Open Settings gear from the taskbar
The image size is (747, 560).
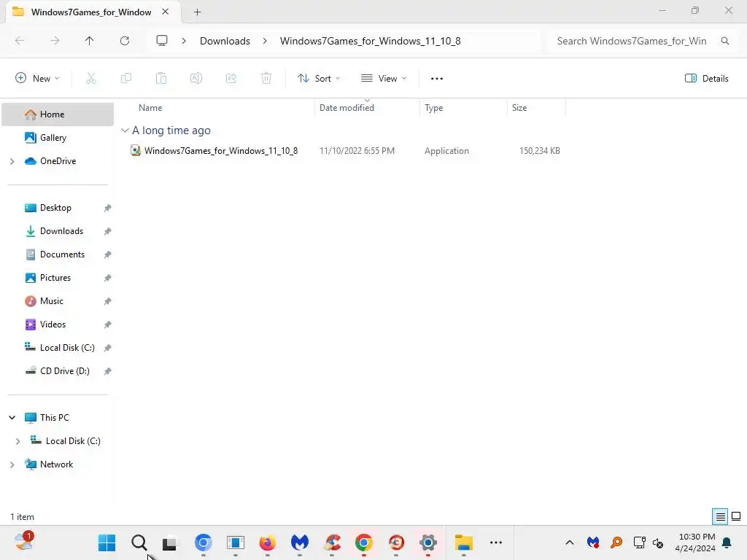click(427, 542)
